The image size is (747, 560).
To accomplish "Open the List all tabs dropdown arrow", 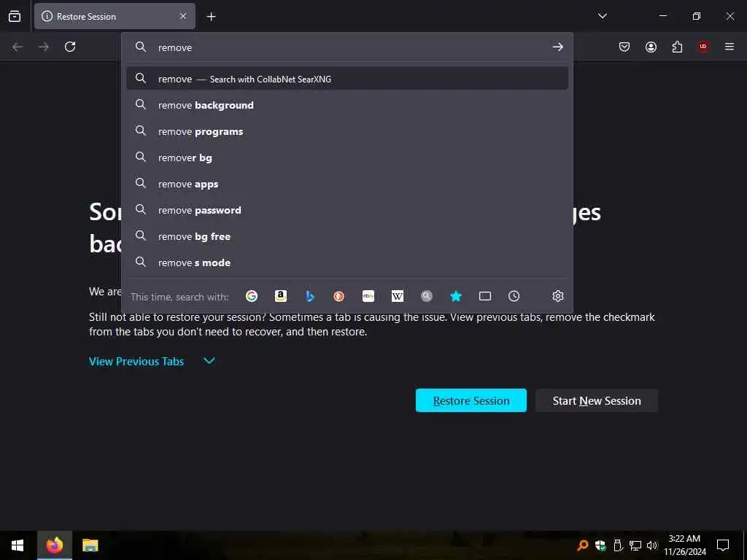I will point(602,16).
